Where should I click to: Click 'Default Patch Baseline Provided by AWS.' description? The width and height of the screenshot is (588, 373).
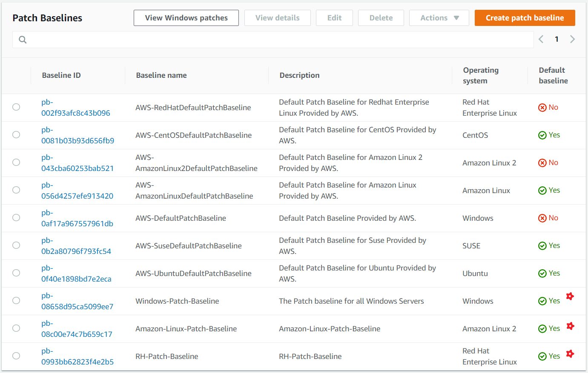347,218
